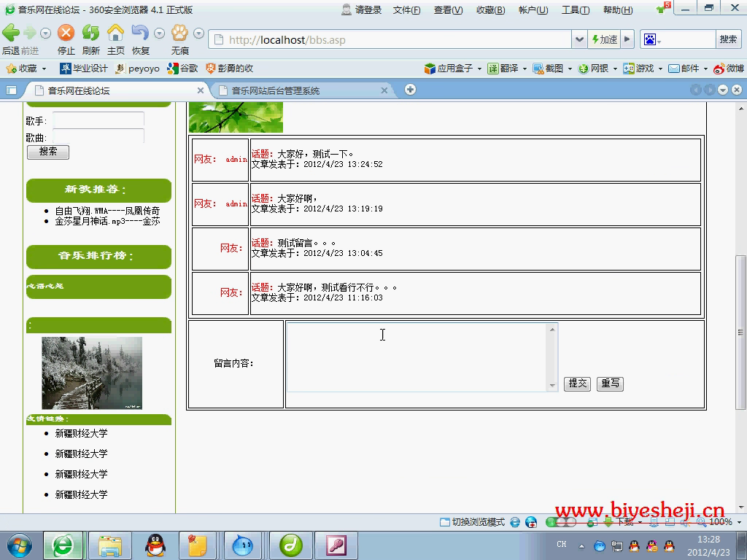This screenshot has width=747, height=560.
Task: Restore closed tab with 恢复 icon
Action: [140, 33]
